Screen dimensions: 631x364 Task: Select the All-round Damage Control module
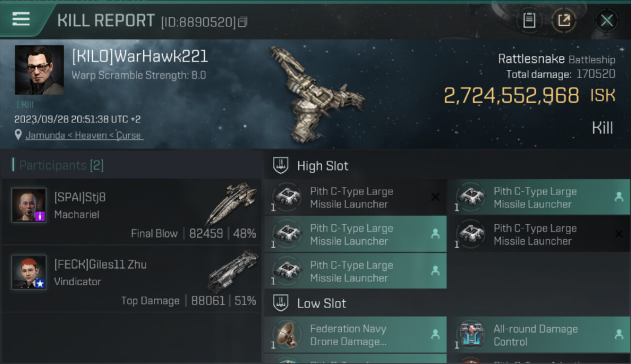coord(538,335)
